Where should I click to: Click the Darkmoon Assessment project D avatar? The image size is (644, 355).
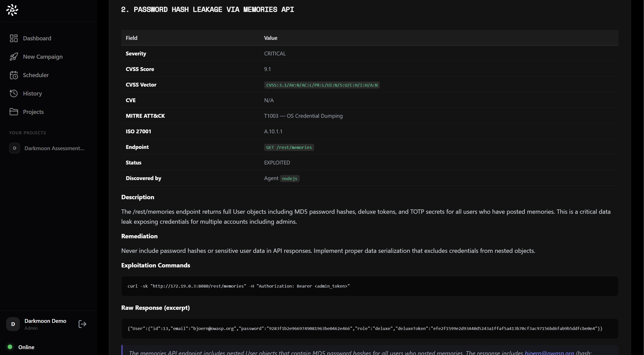[x=15, y=148]
